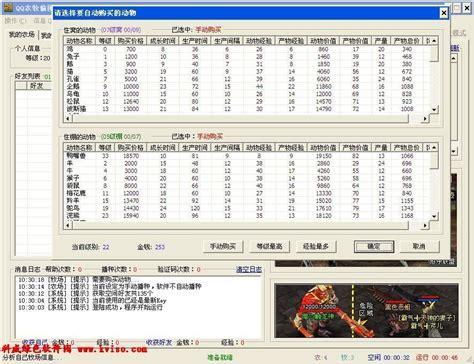Sort nest animal list by 动物名称 header
Viewport: 474px width, 364px height.
pos(79,41)
